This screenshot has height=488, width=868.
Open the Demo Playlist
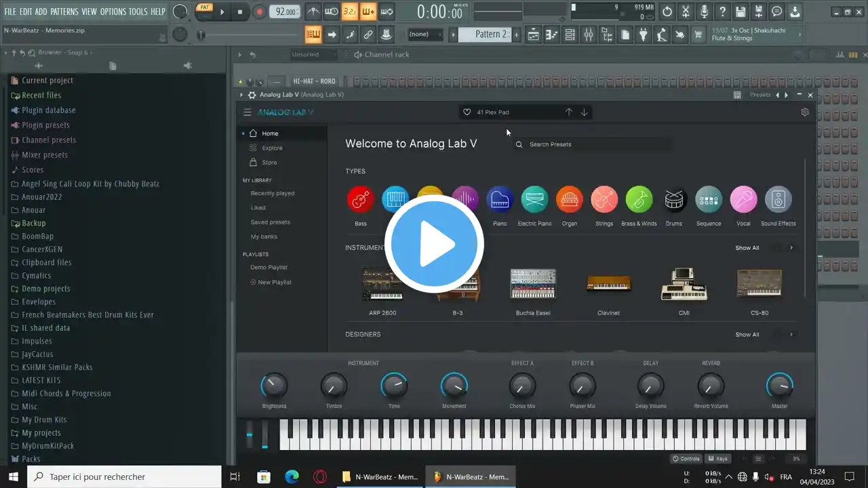click(269, 268)
